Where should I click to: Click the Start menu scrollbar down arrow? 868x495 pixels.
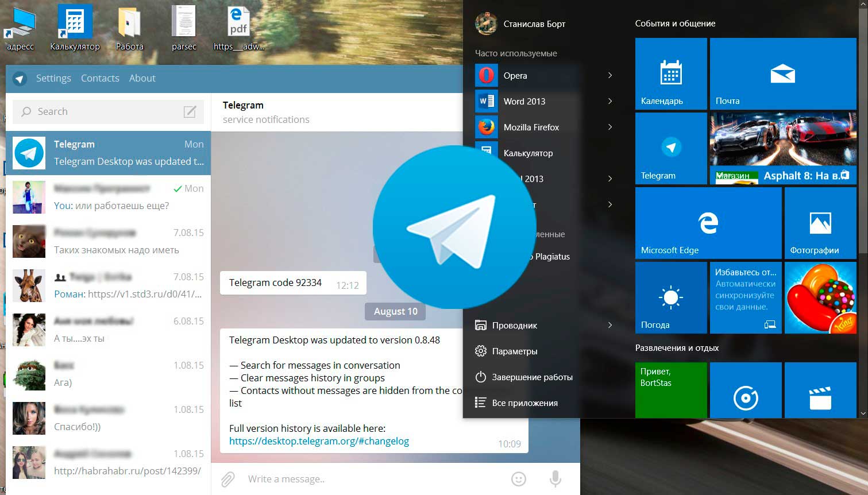coord(863,413)
